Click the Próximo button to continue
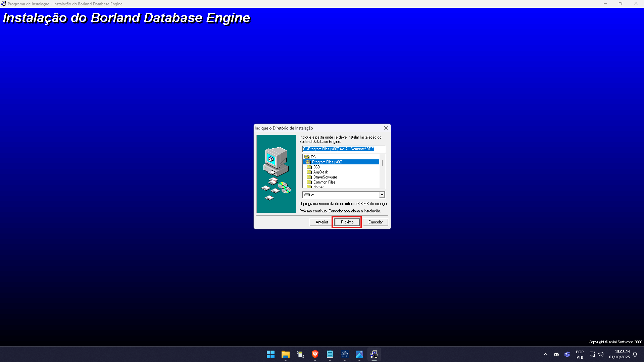Image resolution: width=644 pixels, height=362 pixels. [347, 222]
